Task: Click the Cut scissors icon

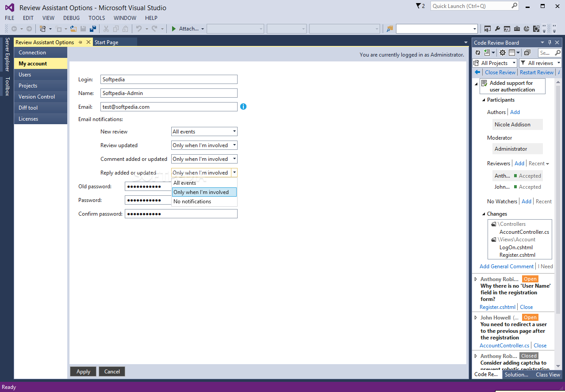Action: (106, 29)
